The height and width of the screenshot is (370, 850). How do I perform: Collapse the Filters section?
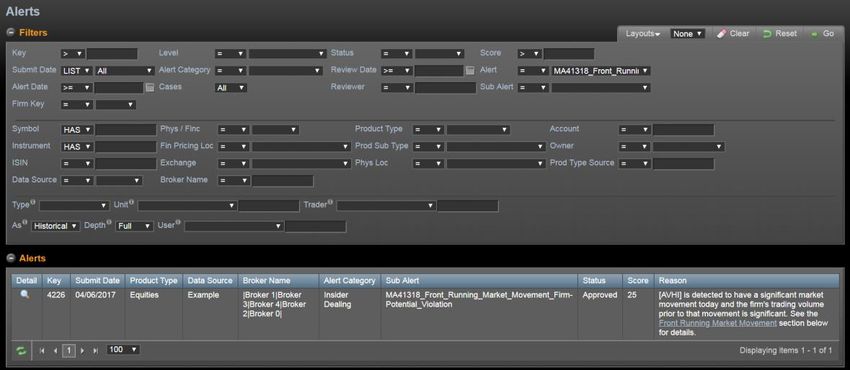[10, 33]
